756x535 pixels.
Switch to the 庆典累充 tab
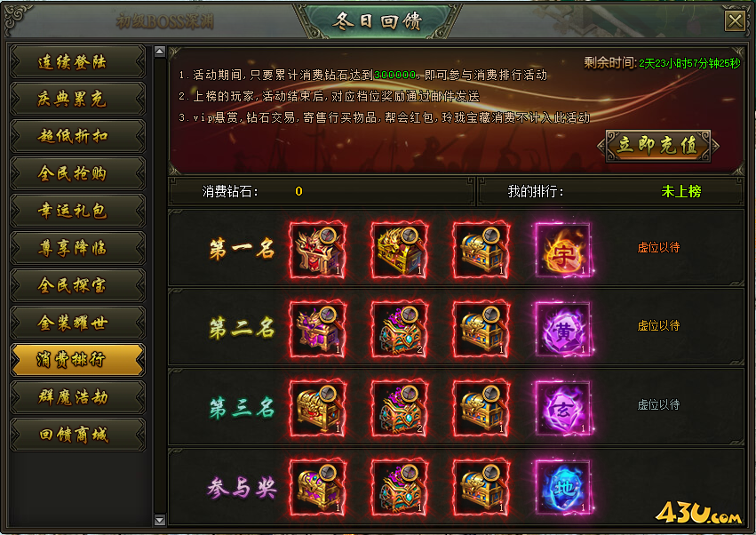click(77, 99)
